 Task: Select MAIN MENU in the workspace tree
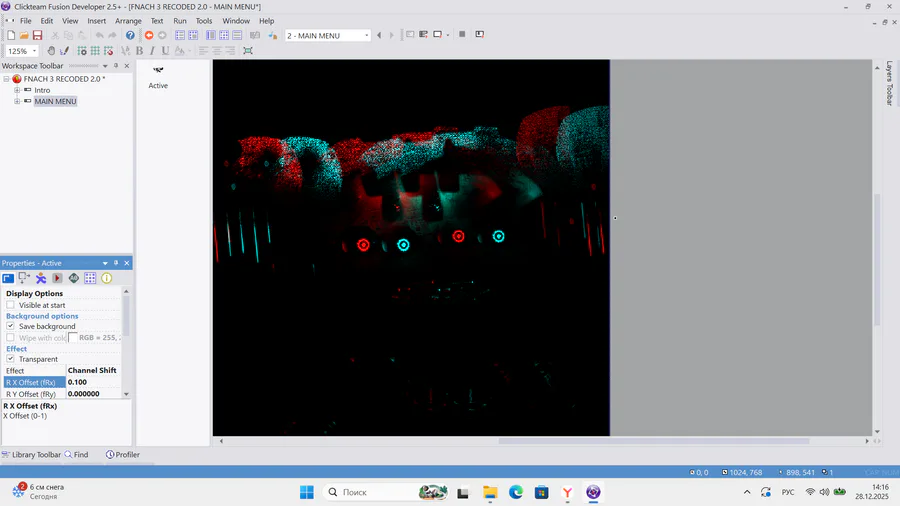click(55, 101)
